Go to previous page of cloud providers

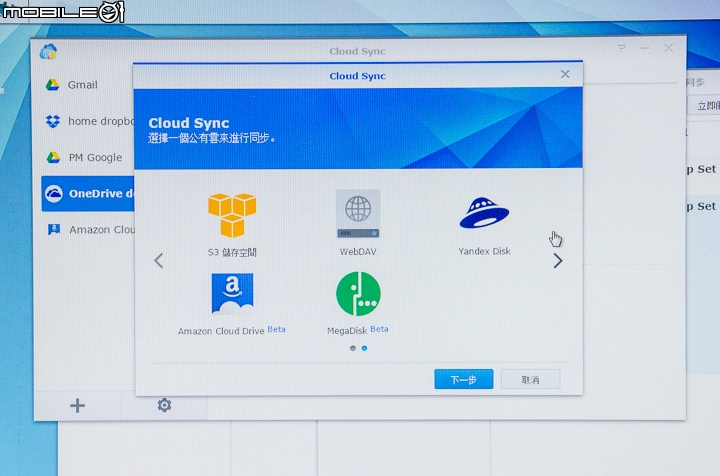point(159,260)
